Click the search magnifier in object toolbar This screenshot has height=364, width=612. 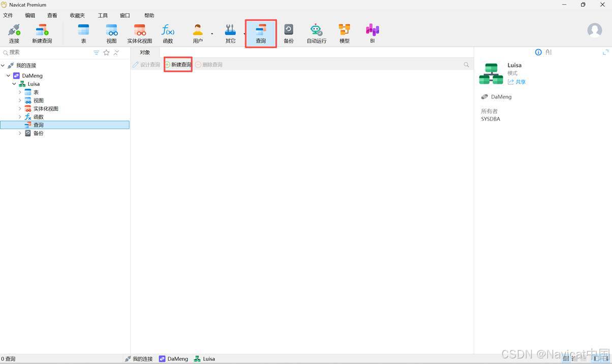(x=466, y=64)
